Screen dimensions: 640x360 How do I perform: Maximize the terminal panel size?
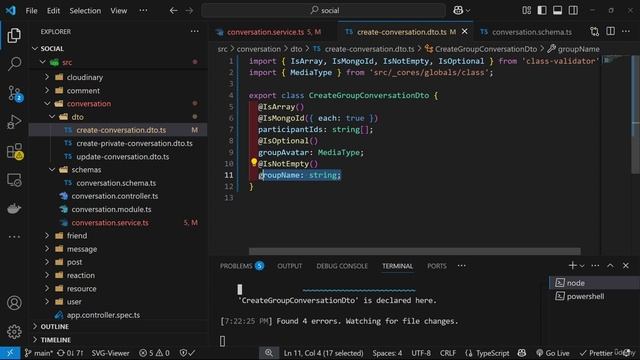(610, 266)
